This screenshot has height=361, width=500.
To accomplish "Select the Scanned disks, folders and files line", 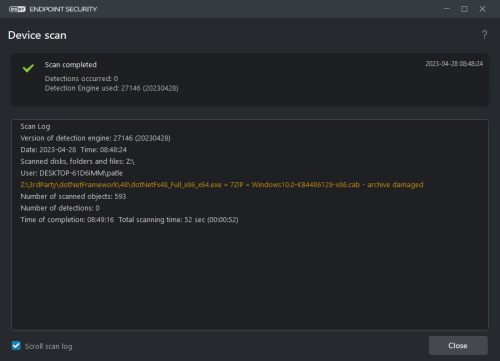I will [x=77, y=161].
